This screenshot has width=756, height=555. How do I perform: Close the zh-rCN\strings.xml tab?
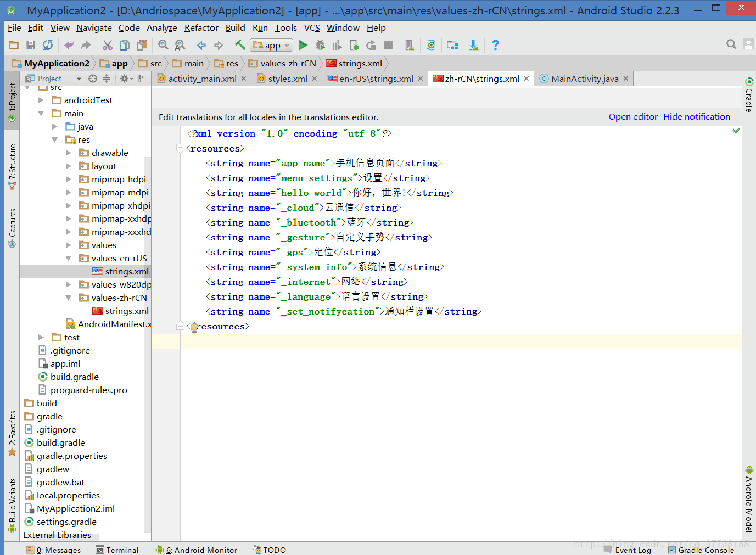526,79
